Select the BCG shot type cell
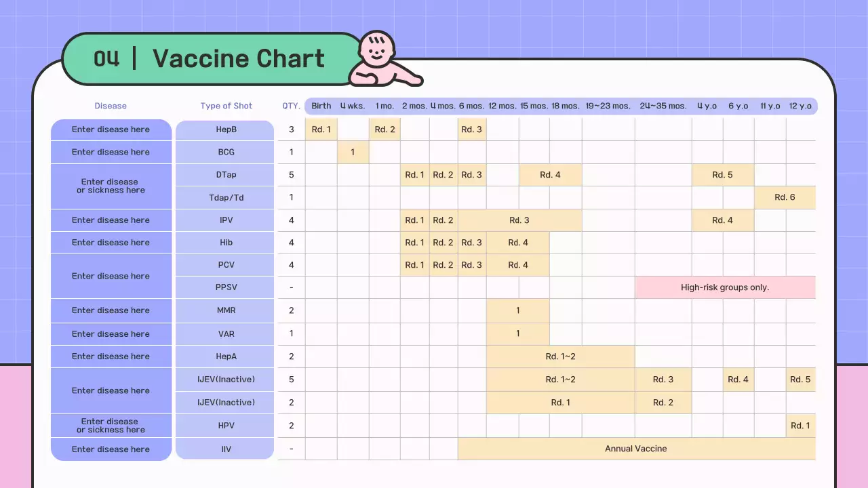 [x=226, y=152]
